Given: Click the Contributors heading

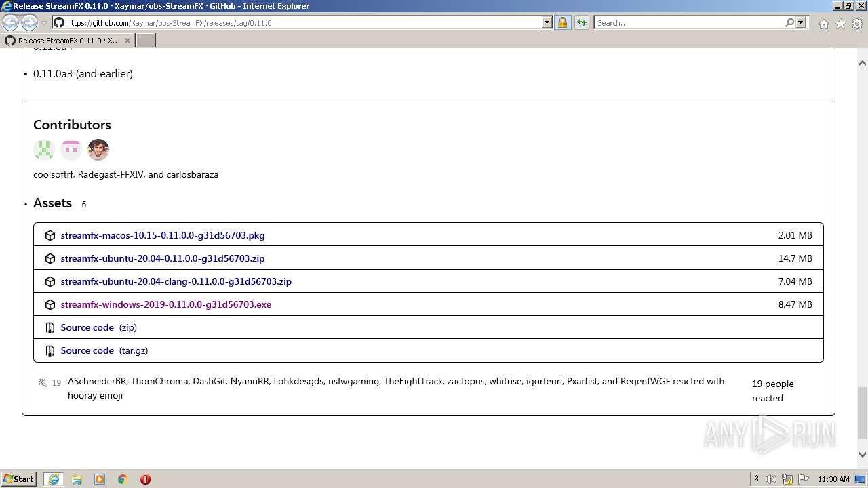Looking at the screenshot, I should pos(72,125).
